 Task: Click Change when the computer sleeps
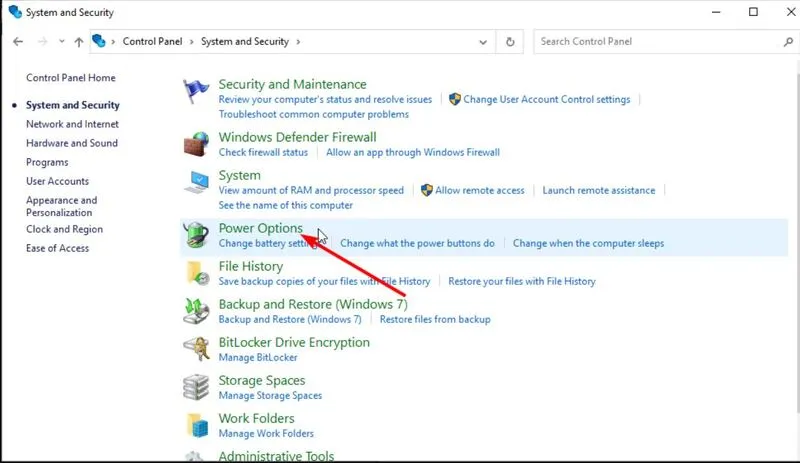(588, 243)
